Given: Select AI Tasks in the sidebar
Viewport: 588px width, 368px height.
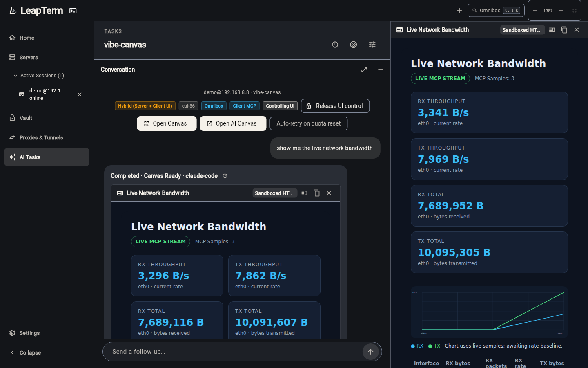Looking at the screenshot, I should point(47,157).
